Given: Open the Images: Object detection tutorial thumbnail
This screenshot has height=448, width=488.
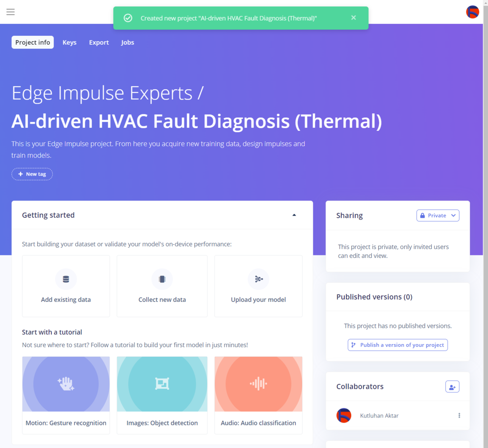Looking at the screenshot, I should [162, 384].
